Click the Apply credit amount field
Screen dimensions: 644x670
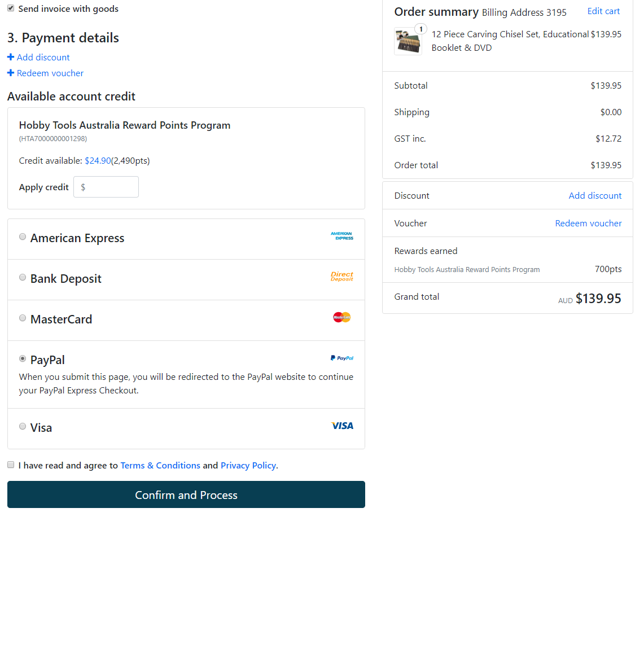[x=106, y=187]
